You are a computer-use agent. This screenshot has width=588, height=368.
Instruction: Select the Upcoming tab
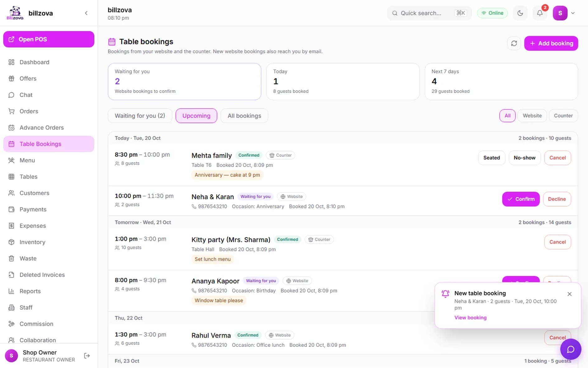196,116
